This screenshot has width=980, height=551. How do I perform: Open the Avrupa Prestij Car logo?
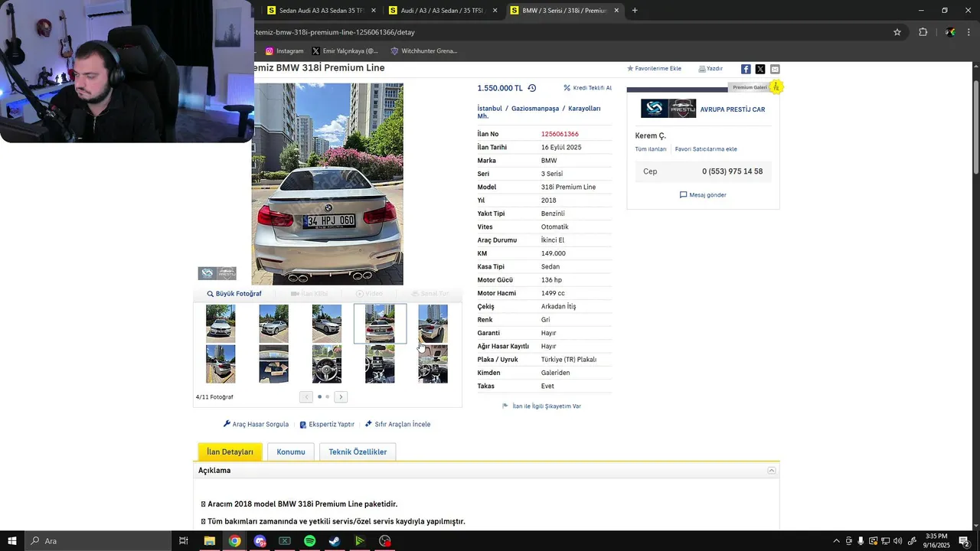(668, 109)
